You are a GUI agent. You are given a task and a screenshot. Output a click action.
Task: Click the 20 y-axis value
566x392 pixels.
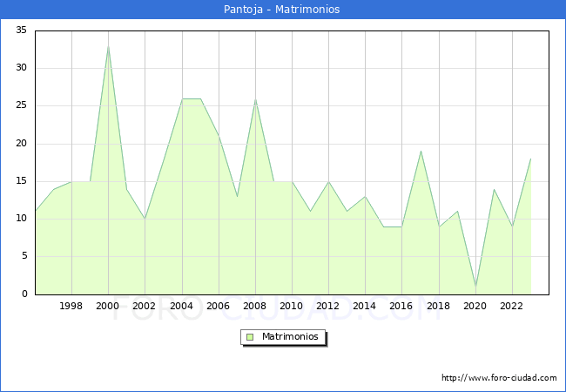pyautogui.click(x=21, y=144)
